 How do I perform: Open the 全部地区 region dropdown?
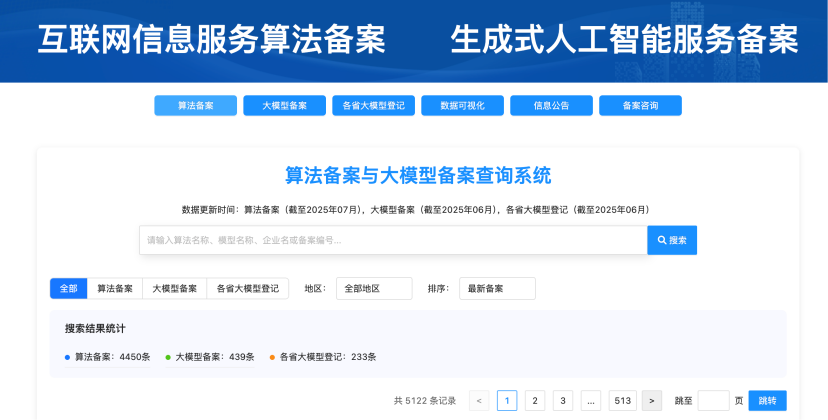pos(374,289)
